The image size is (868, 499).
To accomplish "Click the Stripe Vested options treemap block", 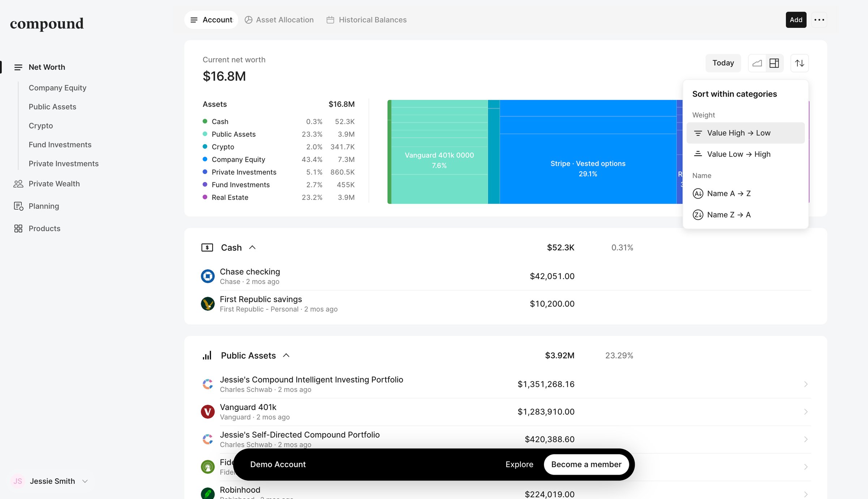I will [588, 169].
